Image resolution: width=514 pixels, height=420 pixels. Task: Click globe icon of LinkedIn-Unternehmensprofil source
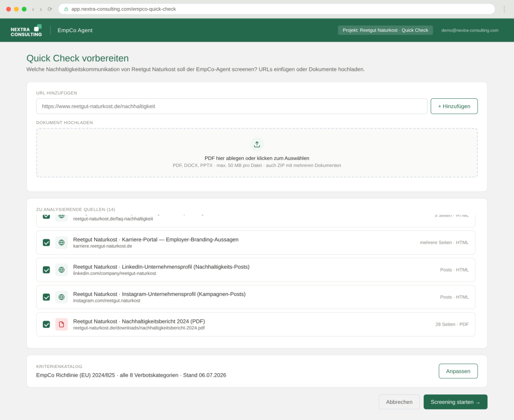point(61,270)
